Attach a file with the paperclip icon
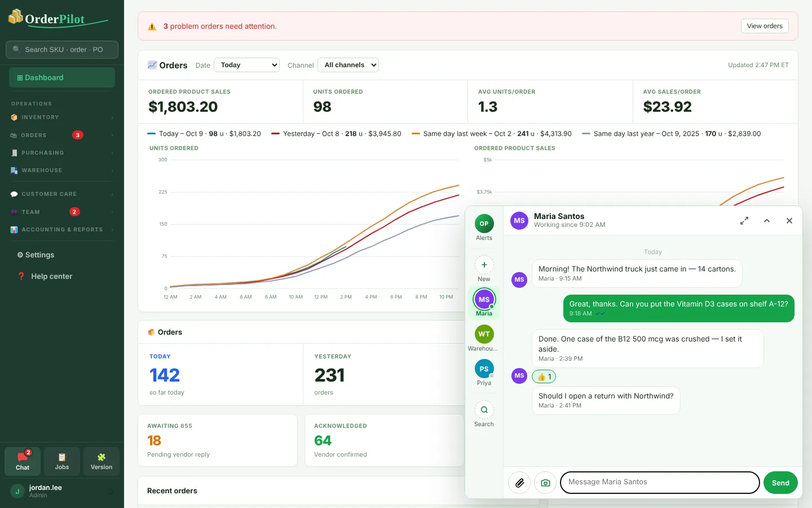This screenshot has height=508, width=812. 519,483
